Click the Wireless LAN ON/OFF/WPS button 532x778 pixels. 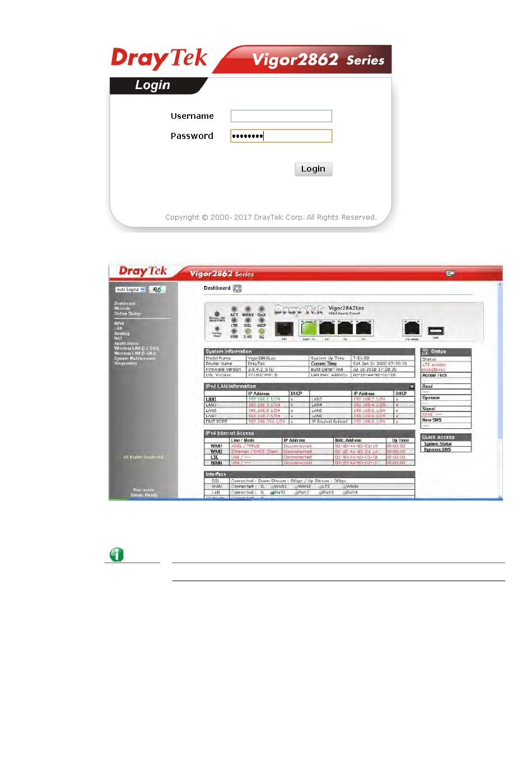click(217, 314)
